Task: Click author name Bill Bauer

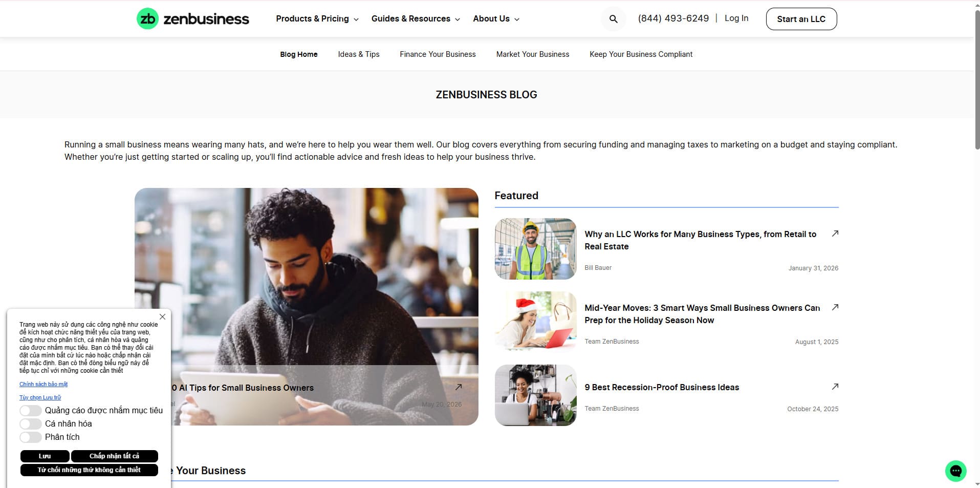Action: click(598, 268)
